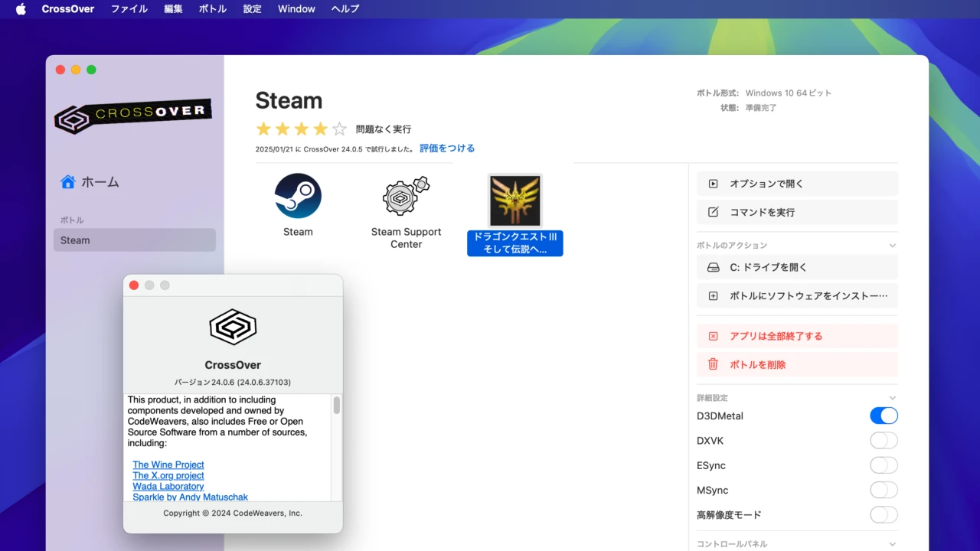Image resolution: width=980 pixels, height=551 pixels.
Task: Open the Apple menu
Action: [21, 9]
